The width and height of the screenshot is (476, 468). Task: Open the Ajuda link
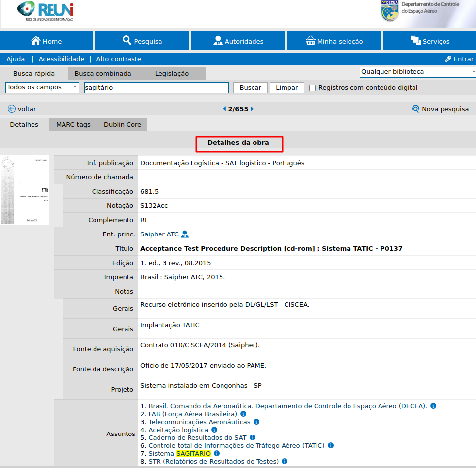pyautogui.click(x=15, y=59)
